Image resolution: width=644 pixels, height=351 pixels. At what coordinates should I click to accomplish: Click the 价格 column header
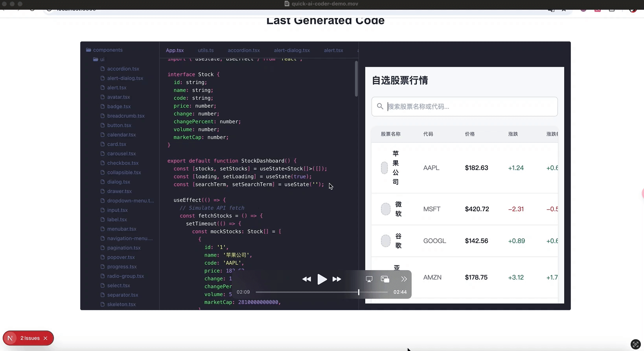(470, 134)
